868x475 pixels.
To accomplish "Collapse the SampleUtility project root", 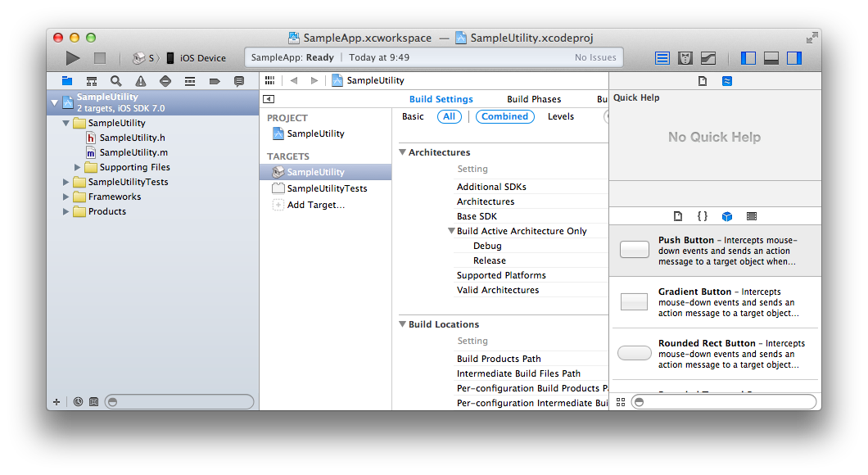I will click(54, 102).
